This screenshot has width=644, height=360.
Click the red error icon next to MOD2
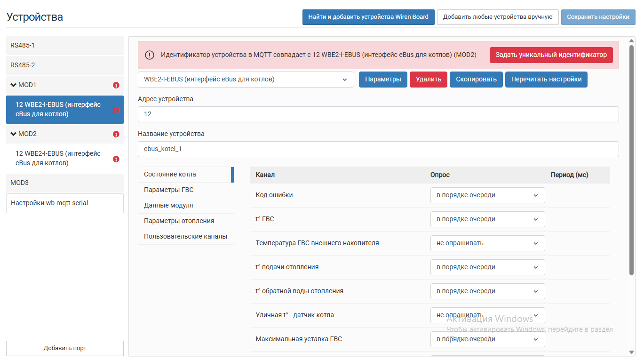116,134
